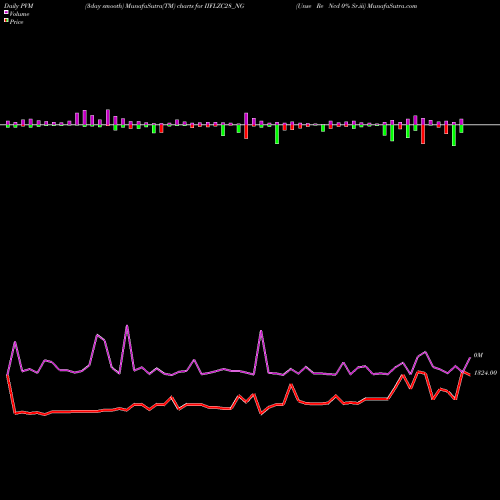Click the 'Price' legend label

16,22
